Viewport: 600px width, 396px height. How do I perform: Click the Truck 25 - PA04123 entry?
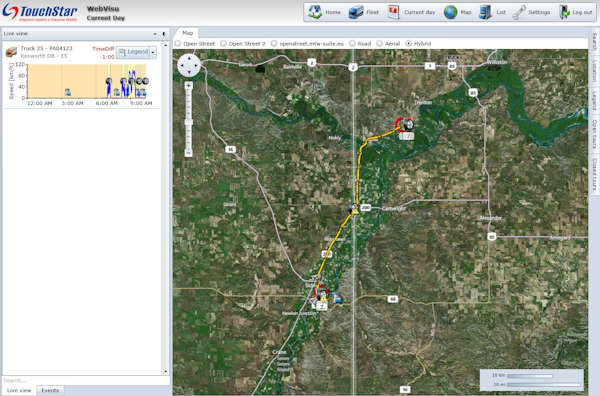coord(46,48)
